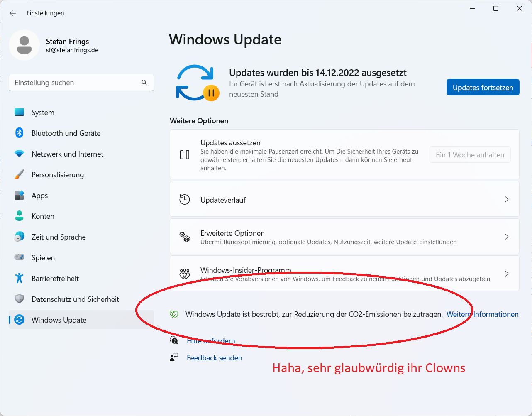Screen dimensions: 532x416
Task: Click the Konten person icon
Action: (20, 216)
